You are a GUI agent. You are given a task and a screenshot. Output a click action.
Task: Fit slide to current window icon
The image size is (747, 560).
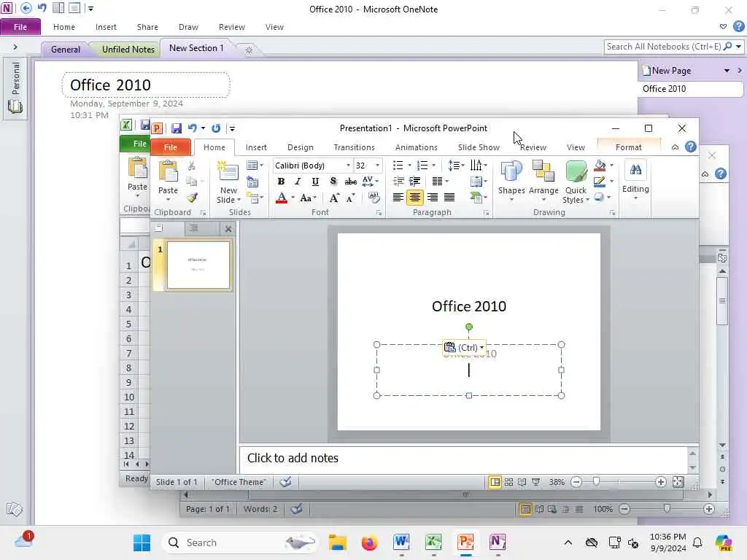(678, 482)
